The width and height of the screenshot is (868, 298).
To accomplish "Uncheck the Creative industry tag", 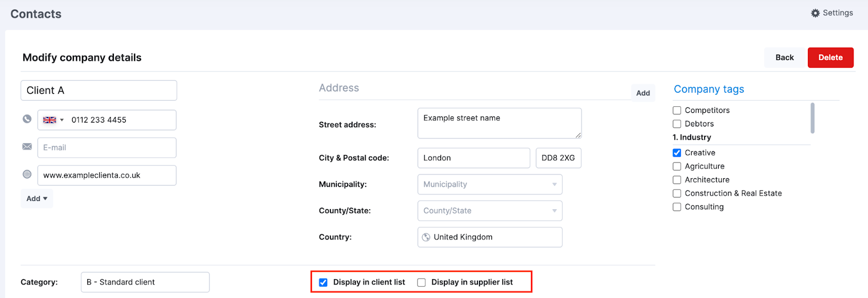I will coord(677,153).
